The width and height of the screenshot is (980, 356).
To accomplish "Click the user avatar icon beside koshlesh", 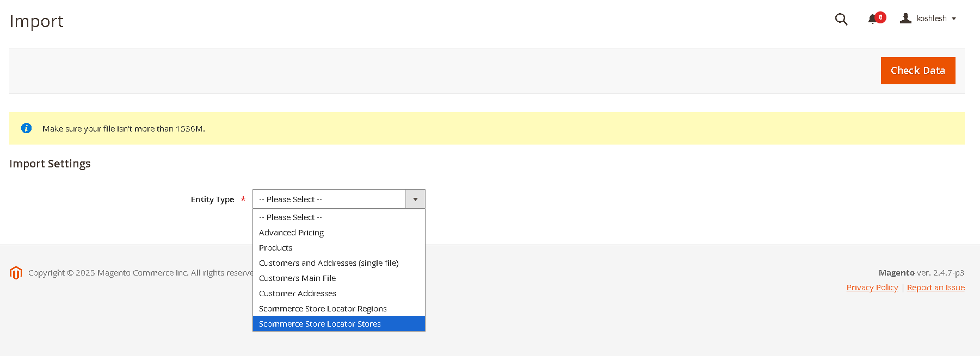I will click(x=905, y=18).
